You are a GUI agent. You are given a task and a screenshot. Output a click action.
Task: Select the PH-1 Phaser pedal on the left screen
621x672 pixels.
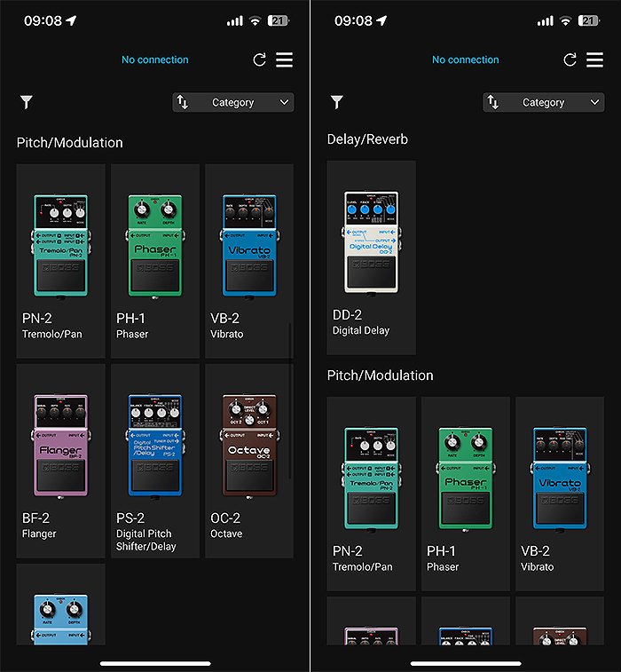tap(155, 261)
